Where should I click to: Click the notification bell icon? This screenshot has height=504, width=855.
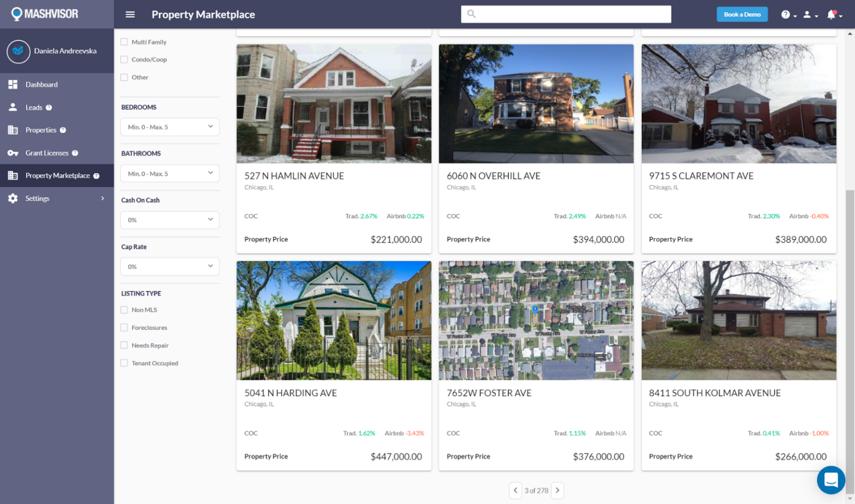tap(832, 14)
